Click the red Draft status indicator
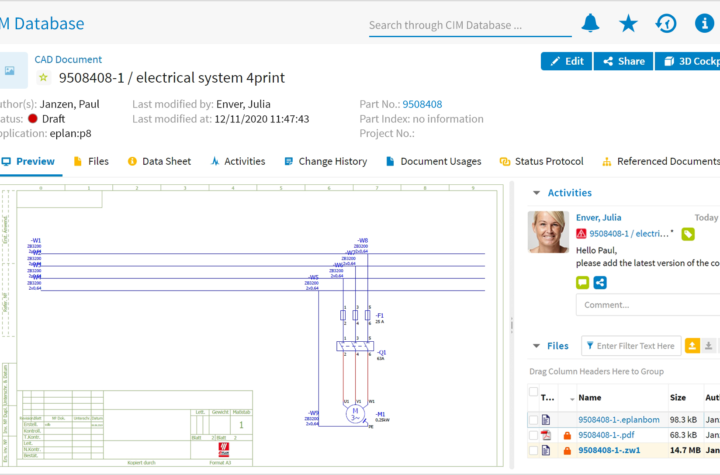The height and width of the screenshot is (475, 720). click(x=33, y=119)
